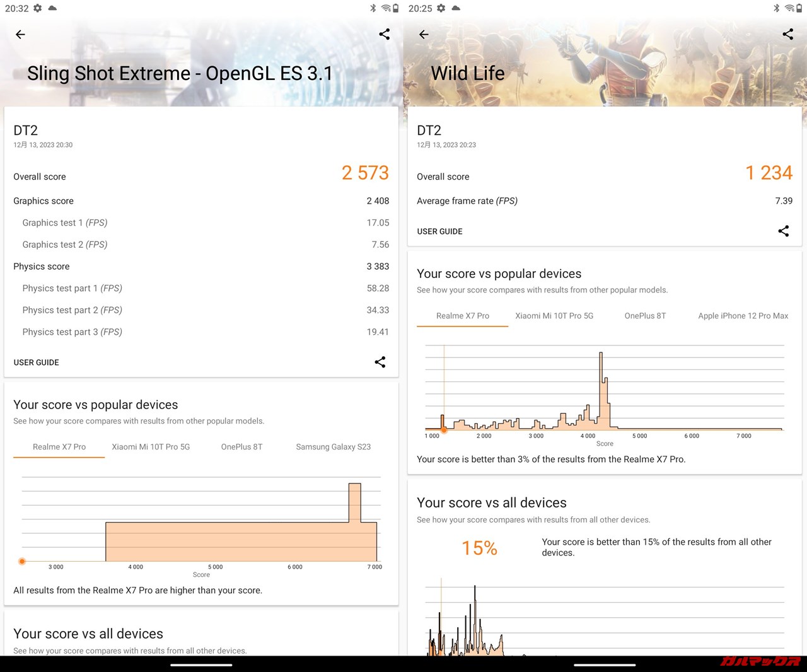Tap share icon in Sling Shot header
This screenshot has height=672, width=807.
385,35
